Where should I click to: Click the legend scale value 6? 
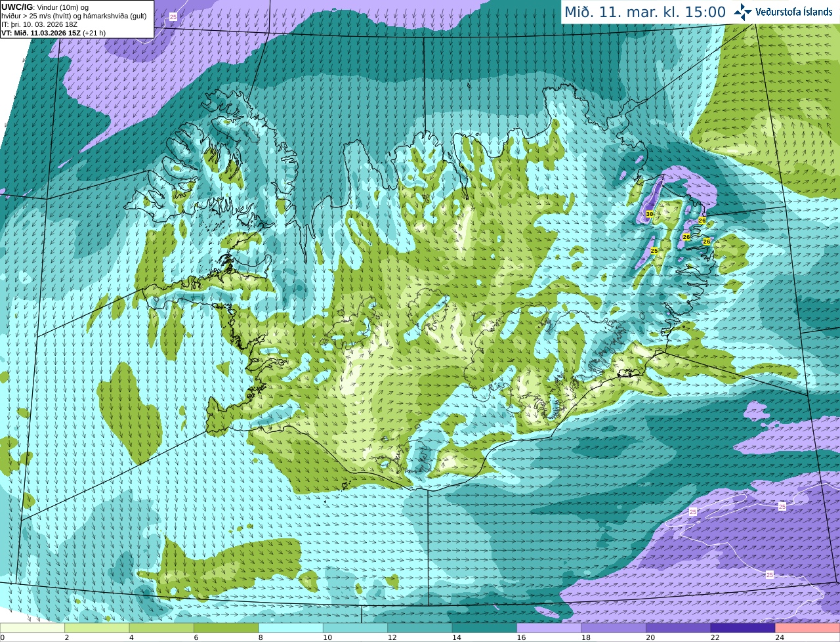point(196,637)
